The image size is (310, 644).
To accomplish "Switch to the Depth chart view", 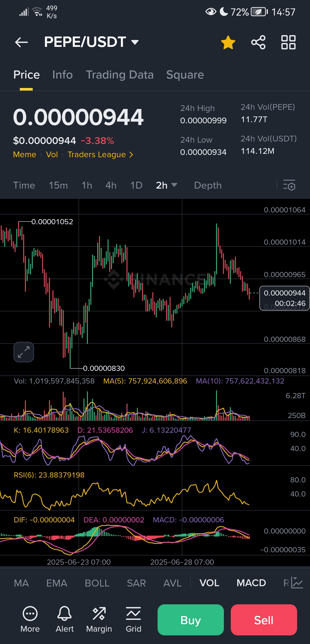I will (x=208, y=185).
